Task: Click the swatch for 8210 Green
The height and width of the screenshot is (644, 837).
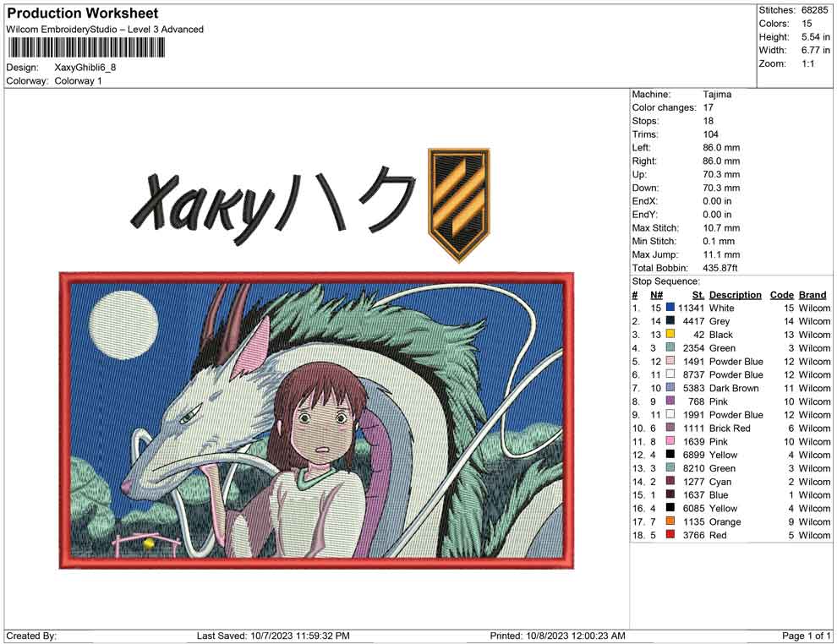Action: tap(670, 468)
